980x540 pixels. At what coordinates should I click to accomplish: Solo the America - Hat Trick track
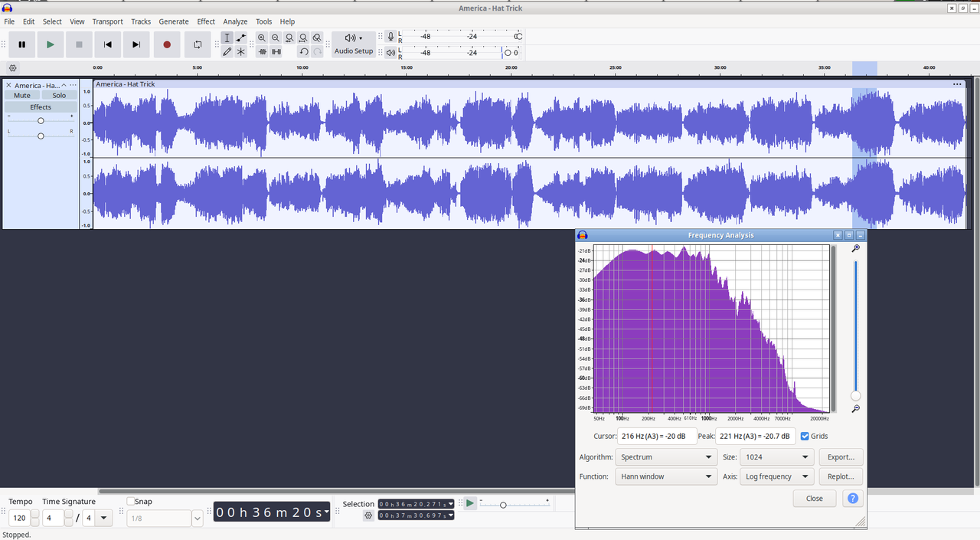pyautogui.click(x=59, y=96)
